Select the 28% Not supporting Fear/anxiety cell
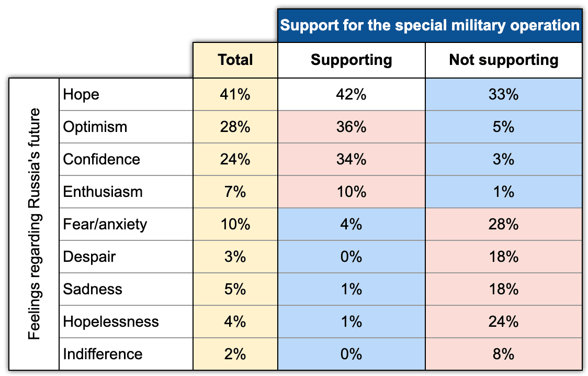Image resolution: width=588 pixels, height=376 pixels. click(504, 225)
